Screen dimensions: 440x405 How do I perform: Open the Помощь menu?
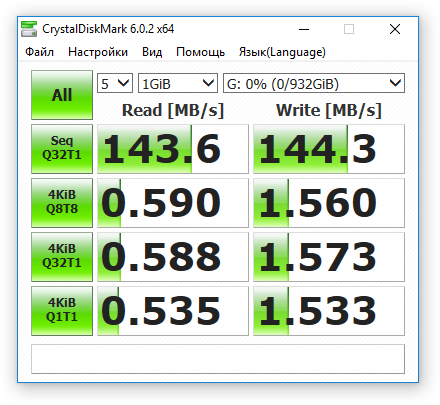tap(200, 52)
